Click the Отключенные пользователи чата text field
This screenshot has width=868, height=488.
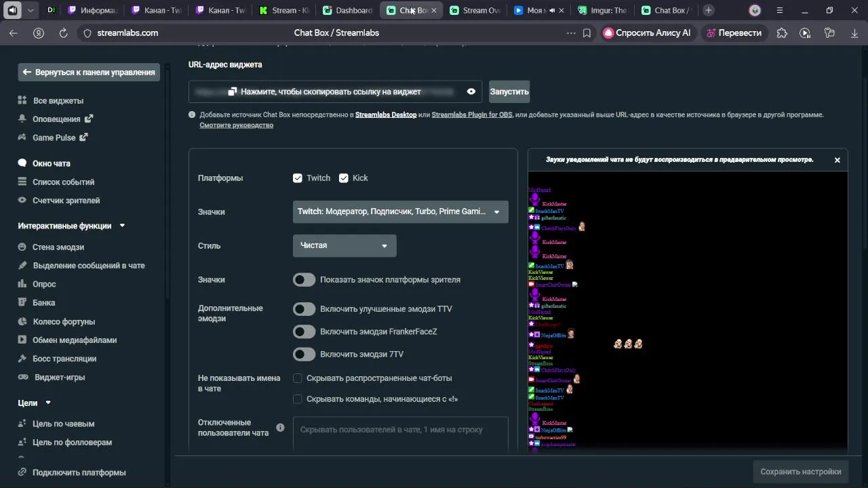401,434
